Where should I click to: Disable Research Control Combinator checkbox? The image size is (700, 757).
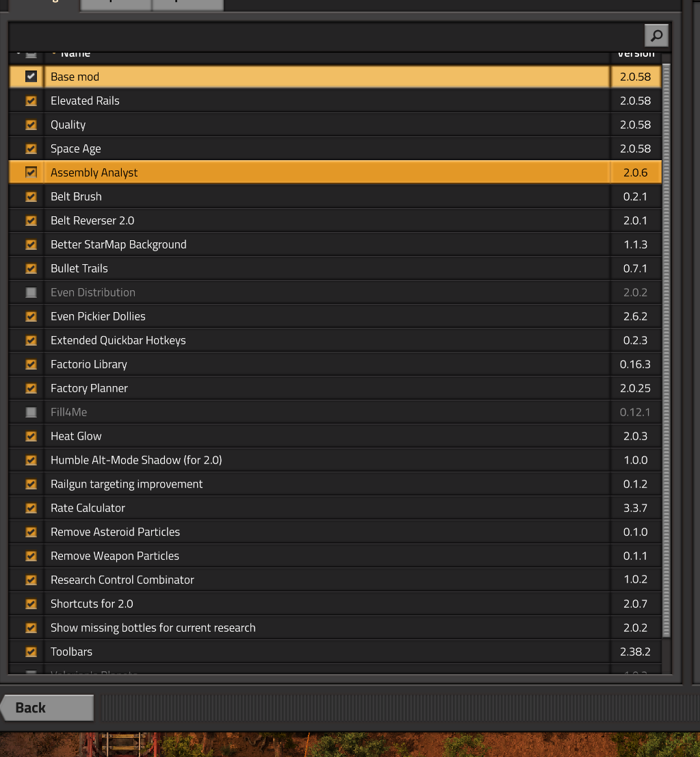click(x=31, y=580)
